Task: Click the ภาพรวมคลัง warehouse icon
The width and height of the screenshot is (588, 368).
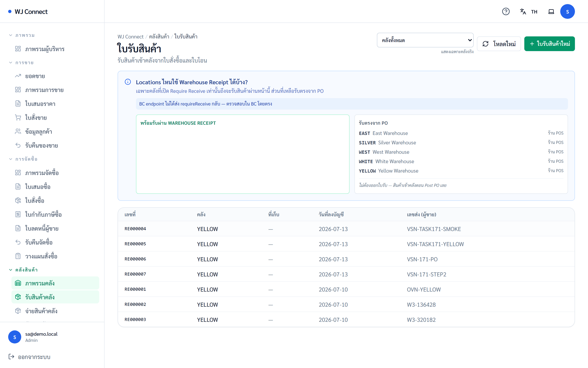Action: coord(18,283)
